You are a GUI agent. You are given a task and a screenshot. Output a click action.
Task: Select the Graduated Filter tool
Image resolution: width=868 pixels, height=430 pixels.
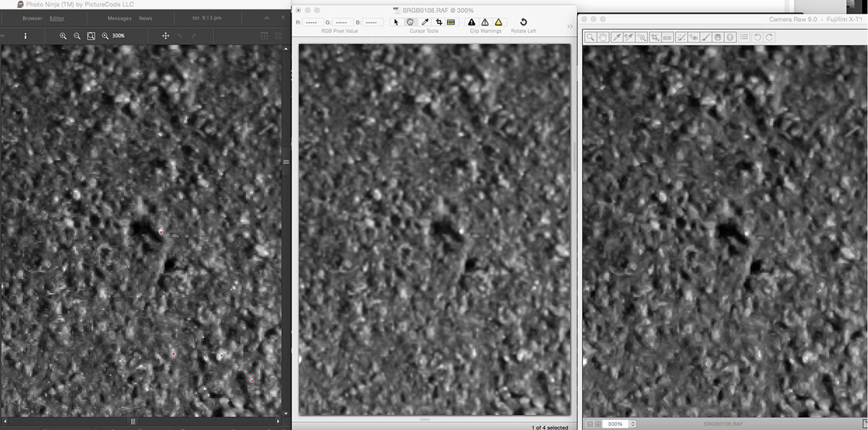click(717, 37)
